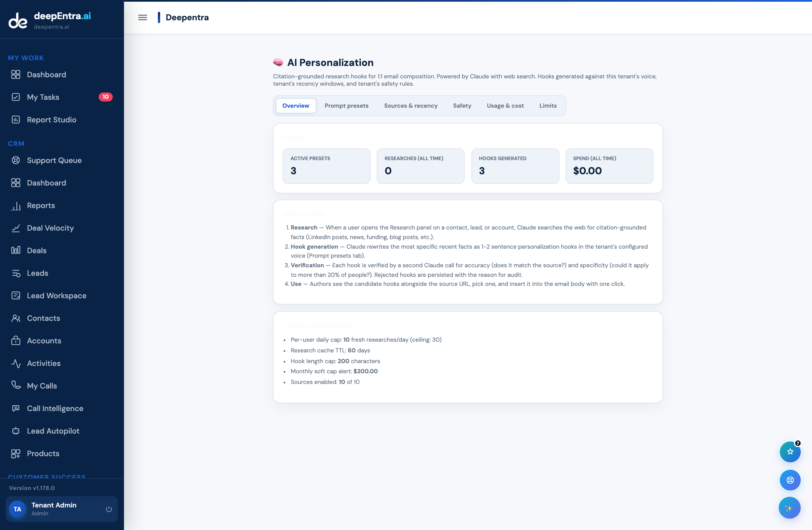The image size is (812, 530).
Task: Open Support Queue lifebuoy icon
Action: click(x=16, y=160)
